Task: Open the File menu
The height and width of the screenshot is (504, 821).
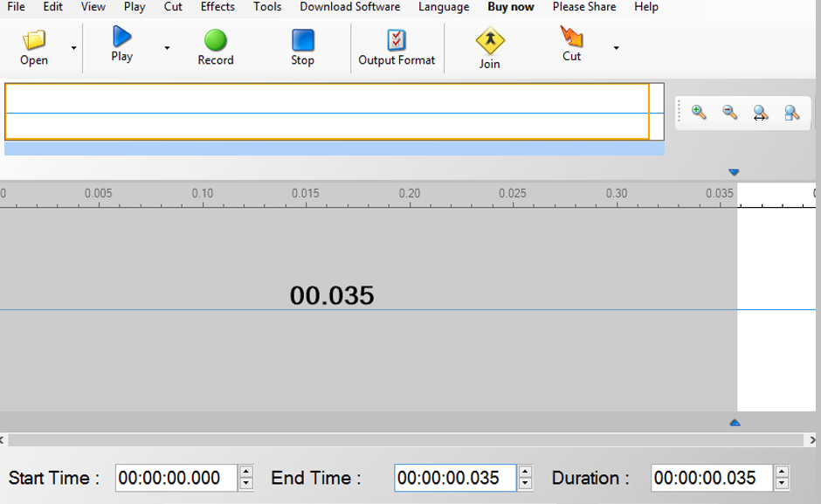Action: click(16, 7)
